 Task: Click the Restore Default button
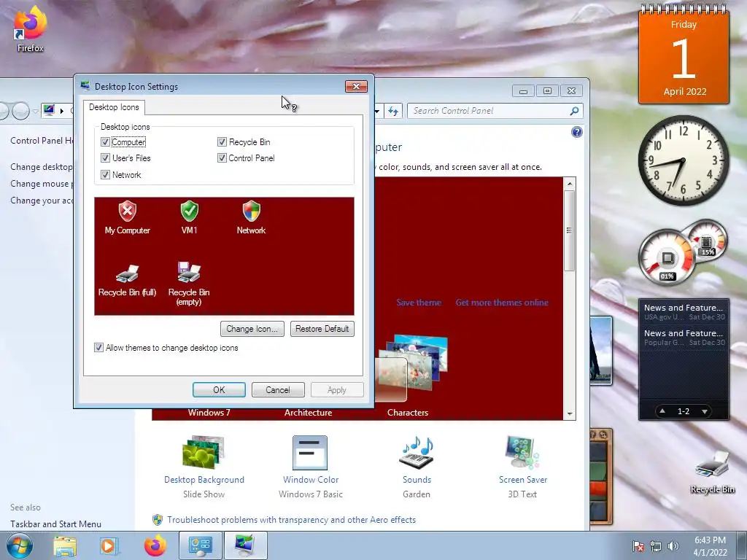pos(322,329)
